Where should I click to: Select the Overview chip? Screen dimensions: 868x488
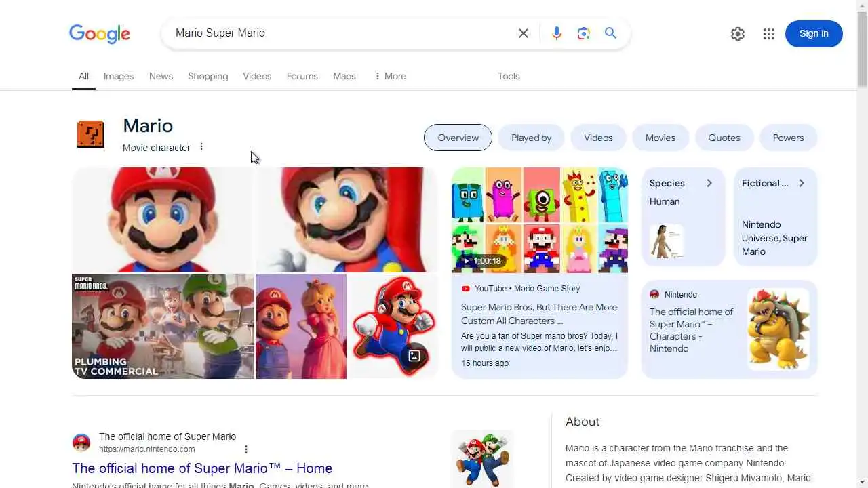[458, 138]
